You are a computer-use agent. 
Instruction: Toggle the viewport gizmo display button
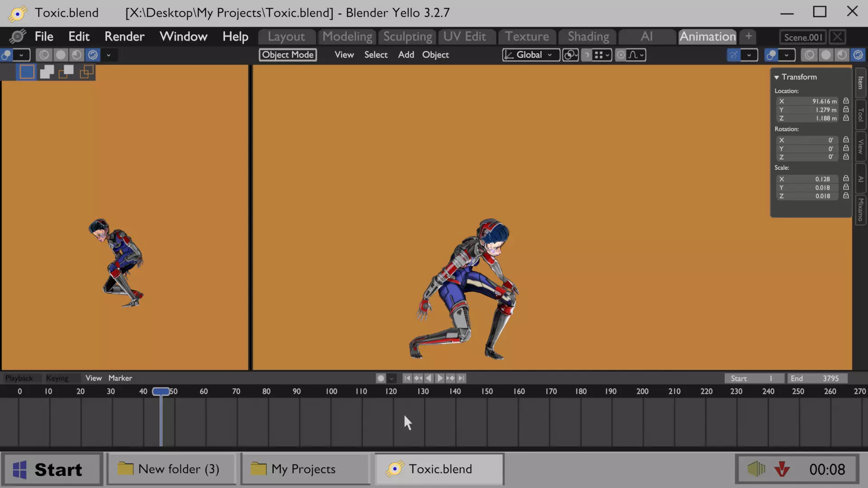[734, 55]
